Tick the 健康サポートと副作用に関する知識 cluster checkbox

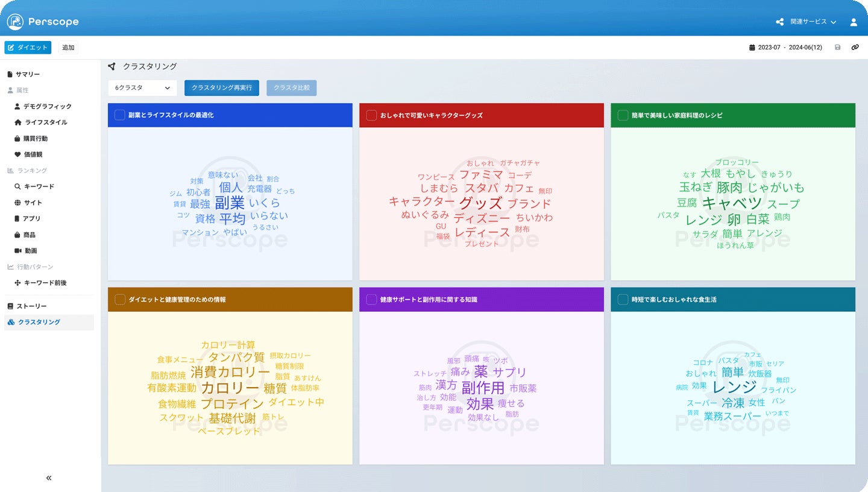point(371,300)
